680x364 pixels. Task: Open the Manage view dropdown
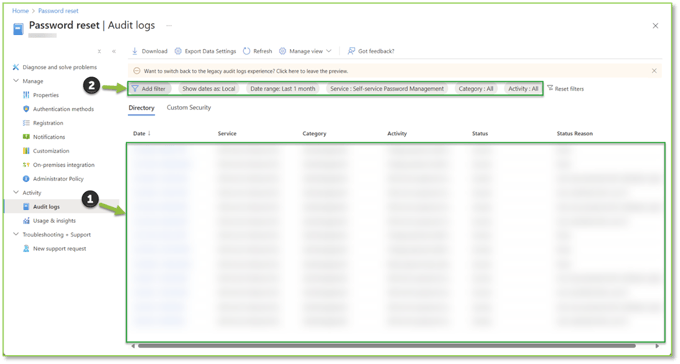305,51
